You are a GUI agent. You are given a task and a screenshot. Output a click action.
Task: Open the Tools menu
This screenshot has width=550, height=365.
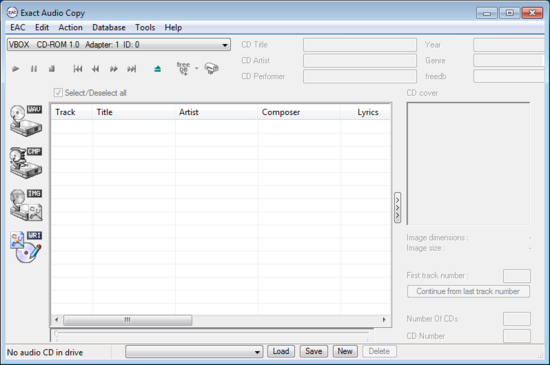[x=145, y=27]
